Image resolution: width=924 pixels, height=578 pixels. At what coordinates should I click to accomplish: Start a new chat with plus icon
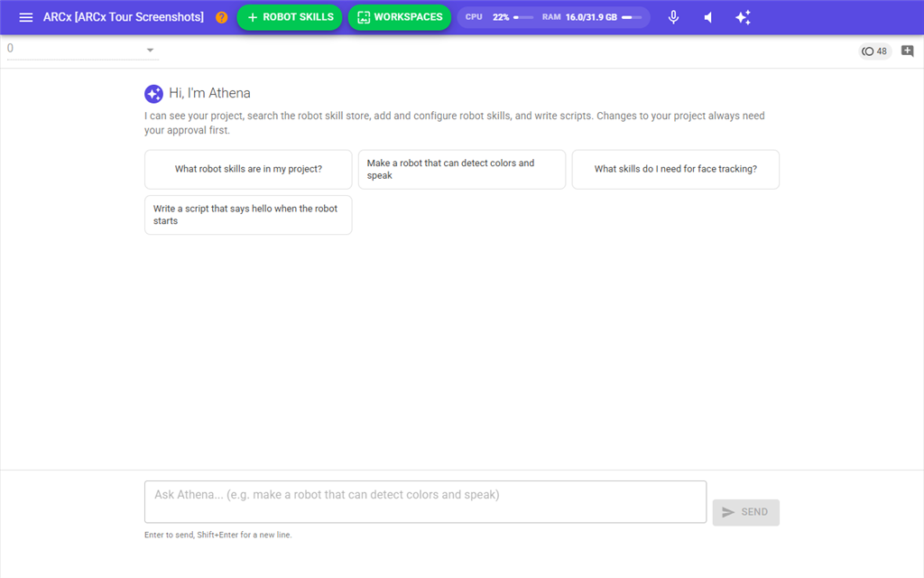908,51
